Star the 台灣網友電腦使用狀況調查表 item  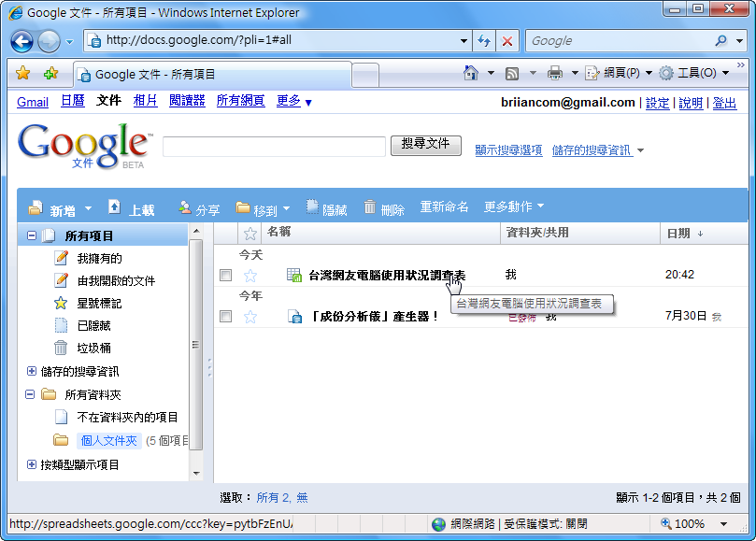click(x=250, y=276)
